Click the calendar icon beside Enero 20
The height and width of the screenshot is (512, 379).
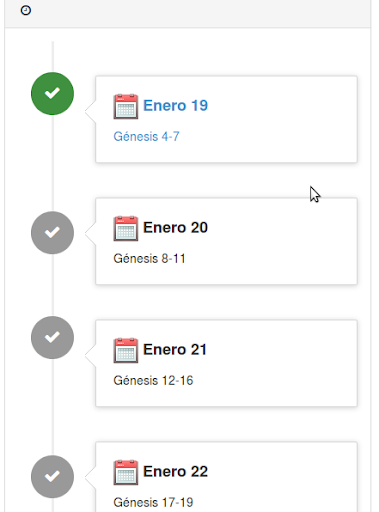tap(126, 228)
